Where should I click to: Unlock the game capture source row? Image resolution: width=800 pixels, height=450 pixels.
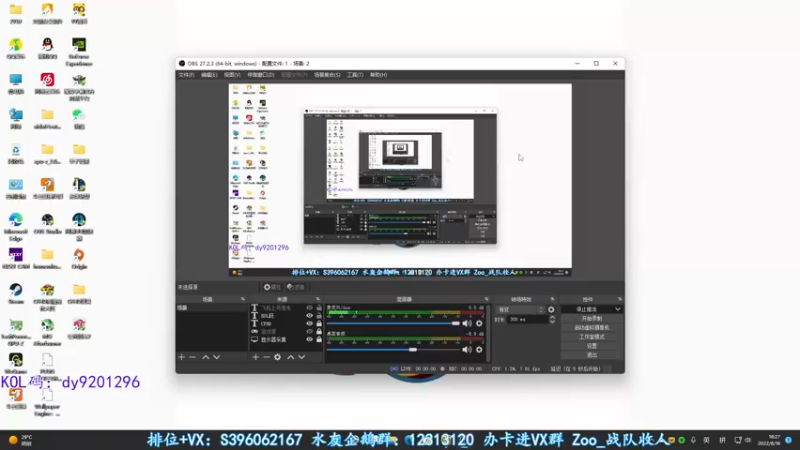[319, 332]
